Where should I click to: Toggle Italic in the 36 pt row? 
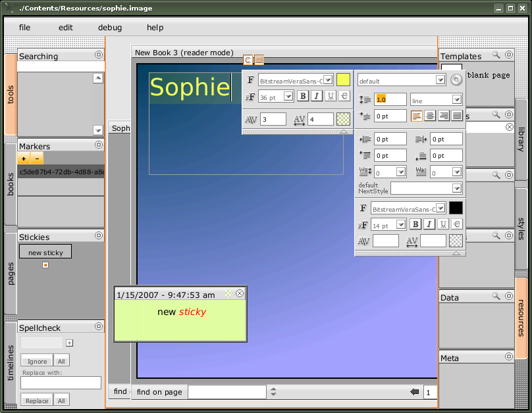click(317, 96)
